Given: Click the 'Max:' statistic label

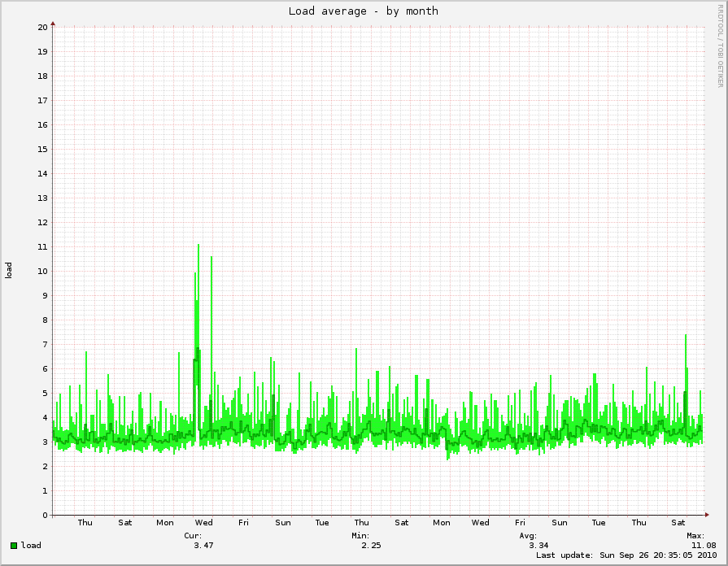Looking at the screenshot, I should (696, 535).
